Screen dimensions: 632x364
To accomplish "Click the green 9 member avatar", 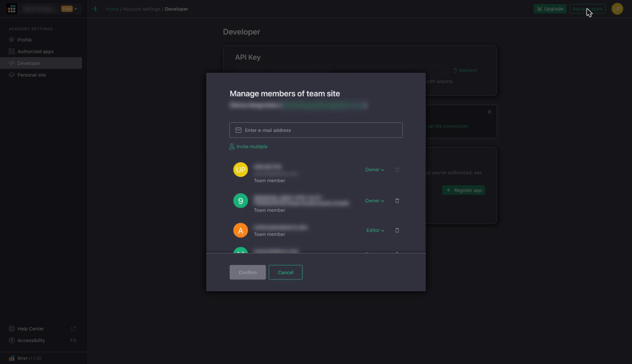I will (240, 201).
